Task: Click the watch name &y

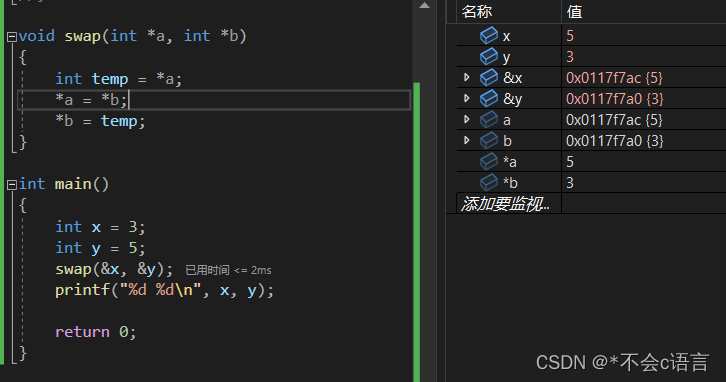Action: (x=513, y=99)
